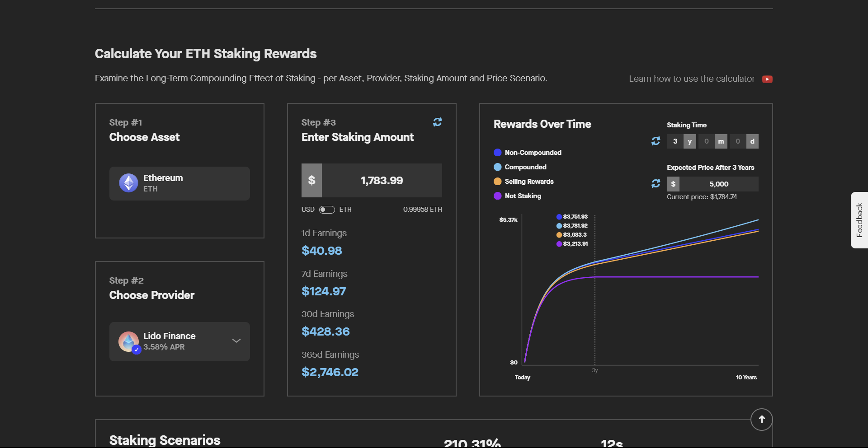Click Current price $1,784.74 text
The image size is (868, 448).
click(x=702, y=197)
